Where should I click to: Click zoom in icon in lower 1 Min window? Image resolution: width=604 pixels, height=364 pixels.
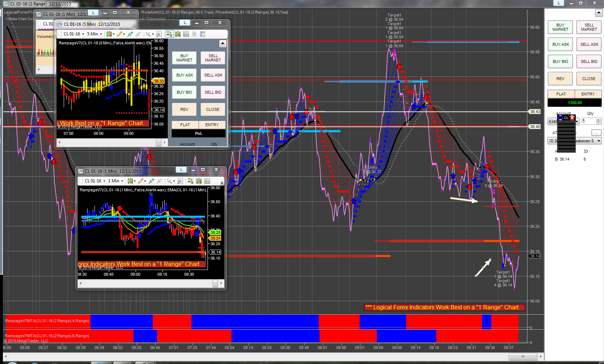tap(151, 181)
